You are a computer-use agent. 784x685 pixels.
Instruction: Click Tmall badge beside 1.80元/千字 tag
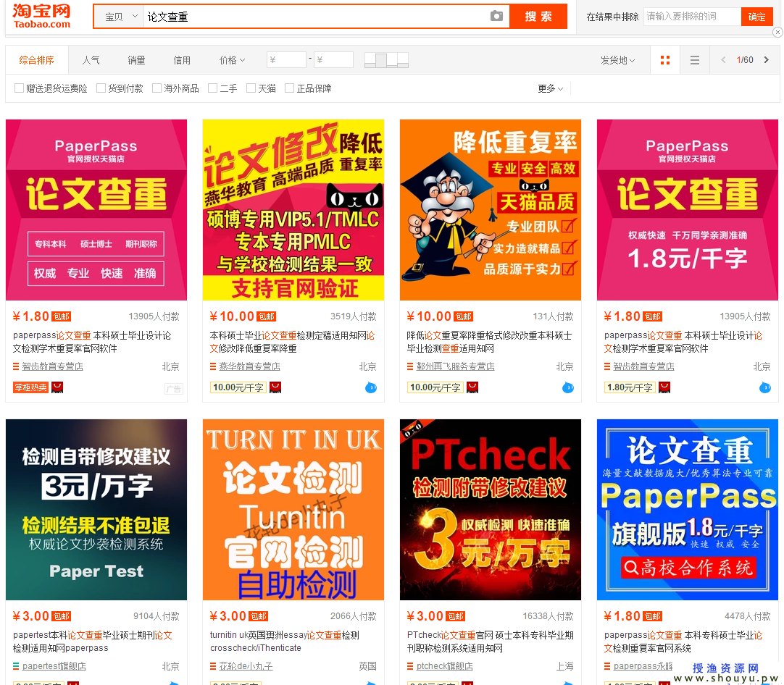pyautogui.click(x=664, y=387)
